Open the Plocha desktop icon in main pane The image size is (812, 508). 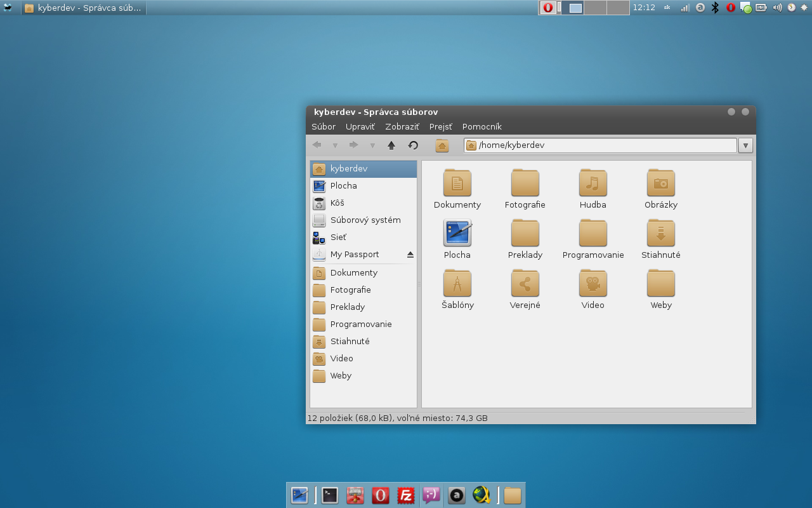tap(457, 239)
